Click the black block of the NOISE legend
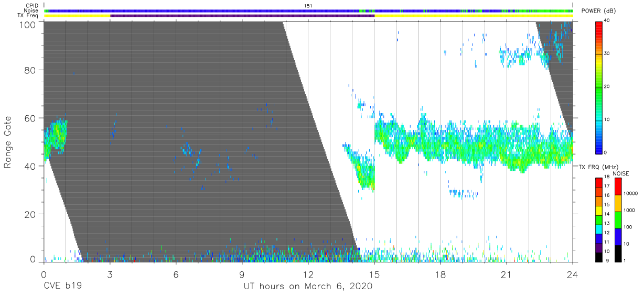The width and height of the screenshot is (644, 297). pyautogui.click(x=618, y=254)
